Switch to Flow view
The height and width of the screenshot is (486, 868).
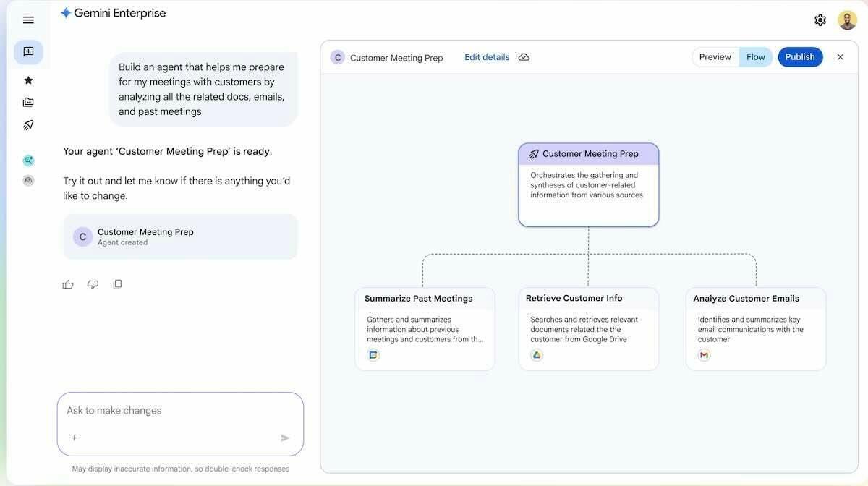tap(755, 57)
